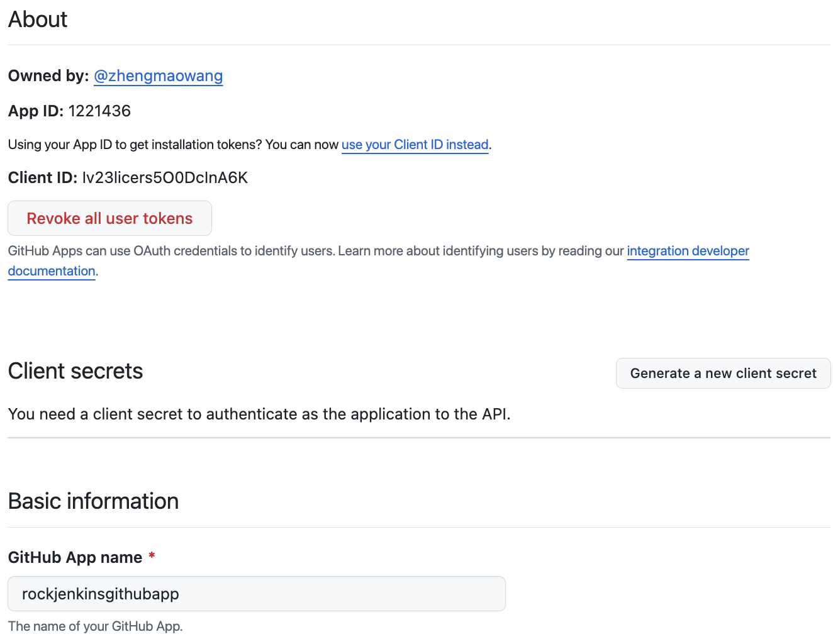
Task: Click the App ID number 1221436
Action: (99, 111)
